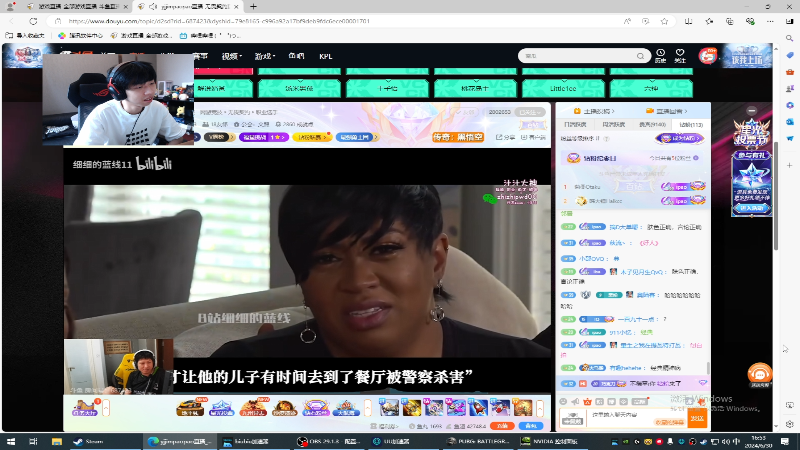Screen dimensions: 800x450
Task: Click the yellow pill tag under streamer info
Action: coord(312,137)
